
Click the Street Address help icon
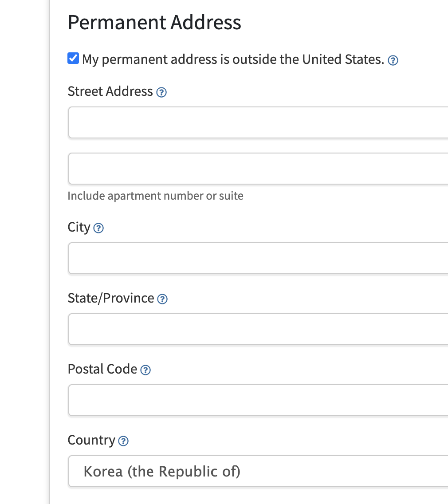(162, 92)
